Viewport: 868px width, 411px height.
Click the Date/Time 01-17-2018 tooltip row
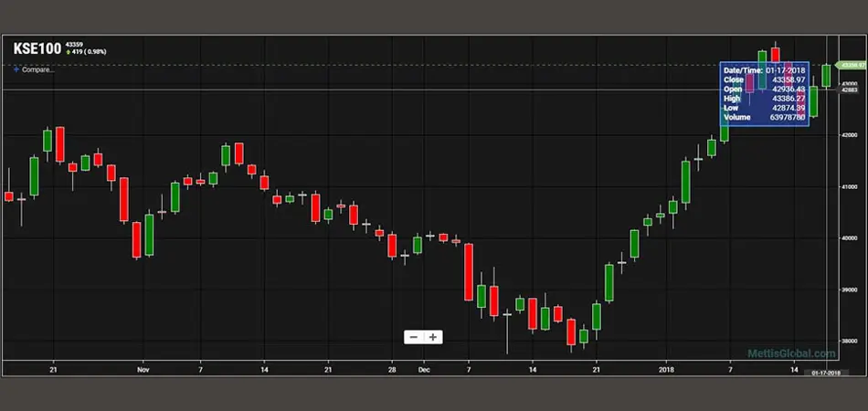click(764, 71)
